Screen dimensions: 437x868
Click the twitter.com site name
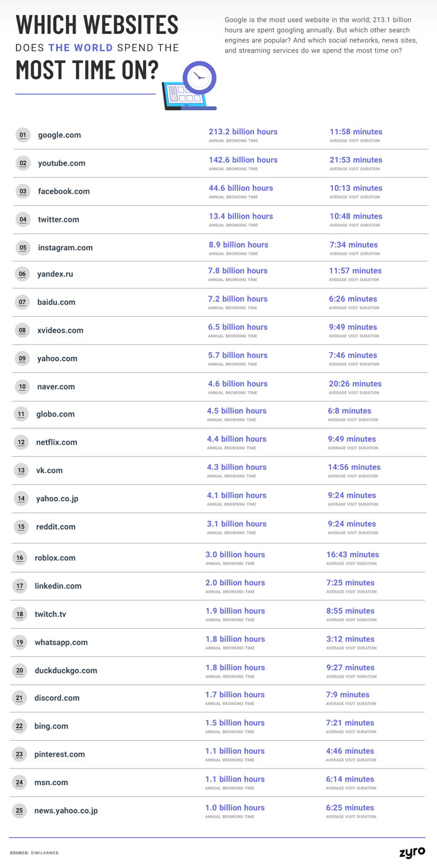[x=59, y=220]
